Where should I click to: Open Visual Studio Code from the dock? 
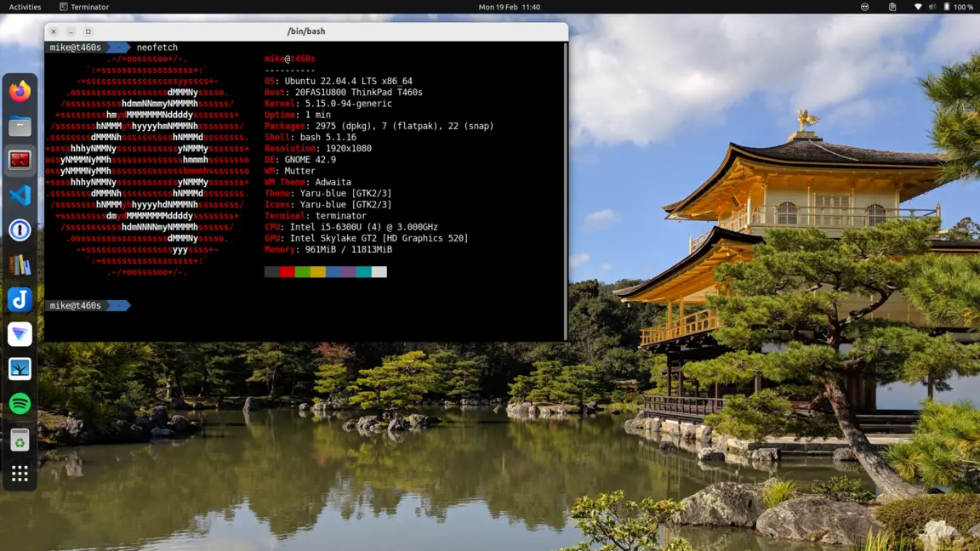[x=20, y=195]
